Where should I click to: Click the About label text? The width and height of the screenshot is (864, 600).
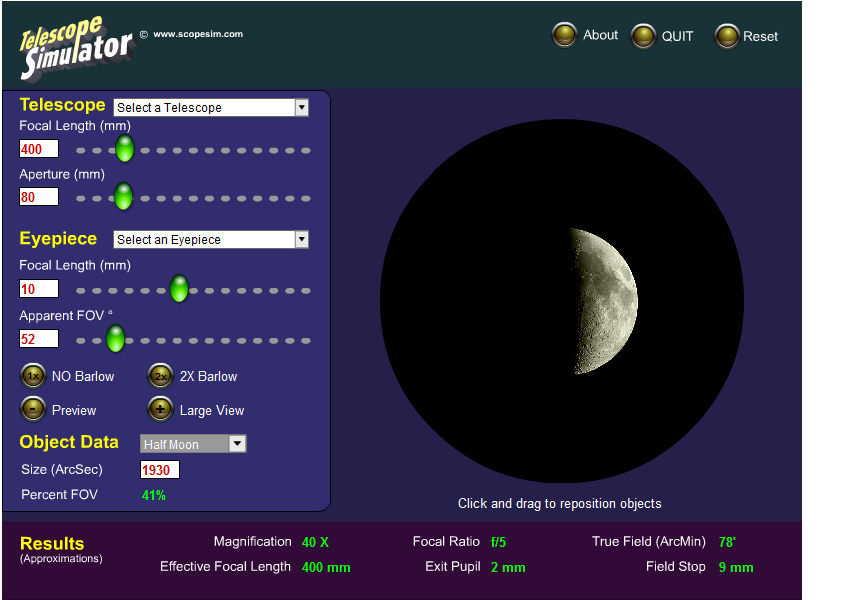click(x=601, y=35)
